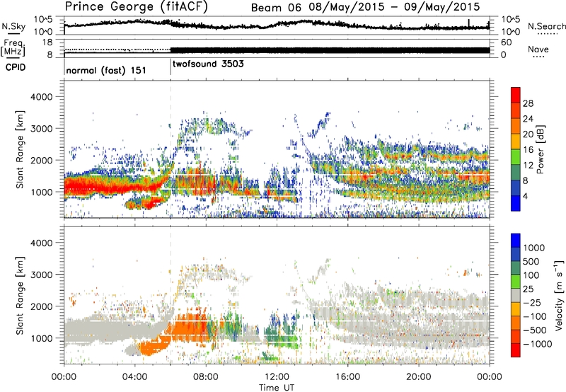Click the "08:00" time axis tick
The width and height of the screenshot is (566, 392).
point(206,377)
